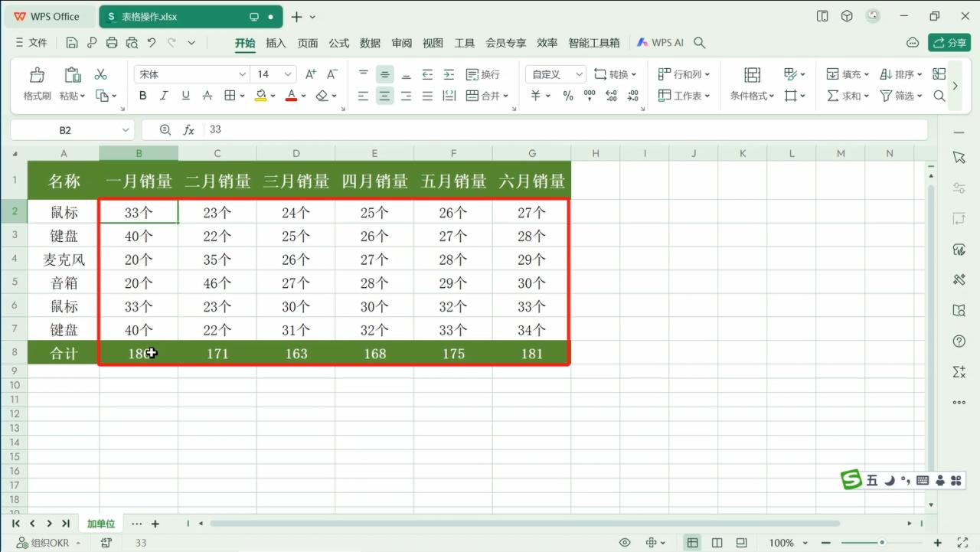Switch to page layout view in status bar
The width and height of the screenshot is (980, 552).
click(717, 543)
